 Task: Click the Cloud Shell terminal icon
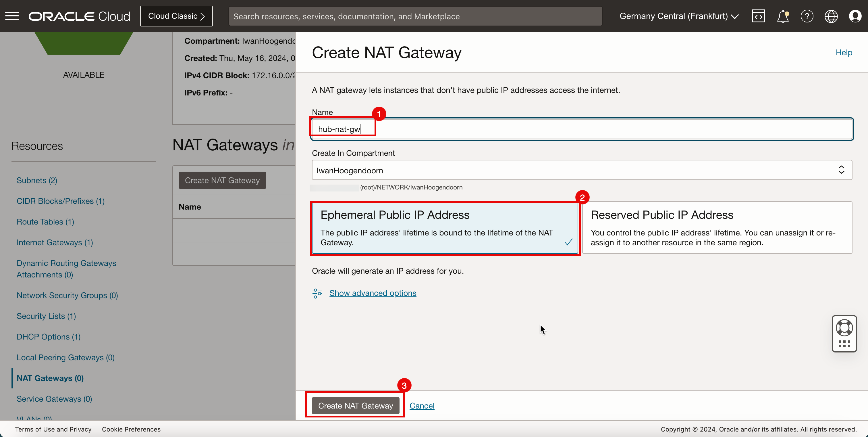(x=758, y=16)
